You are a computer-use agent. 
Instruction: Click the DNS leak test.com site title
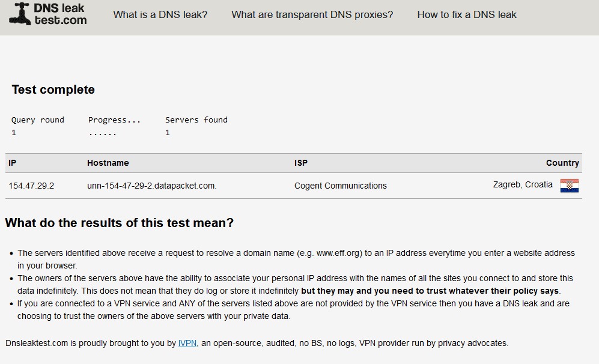pyautogui.click(x=60, y=14)
